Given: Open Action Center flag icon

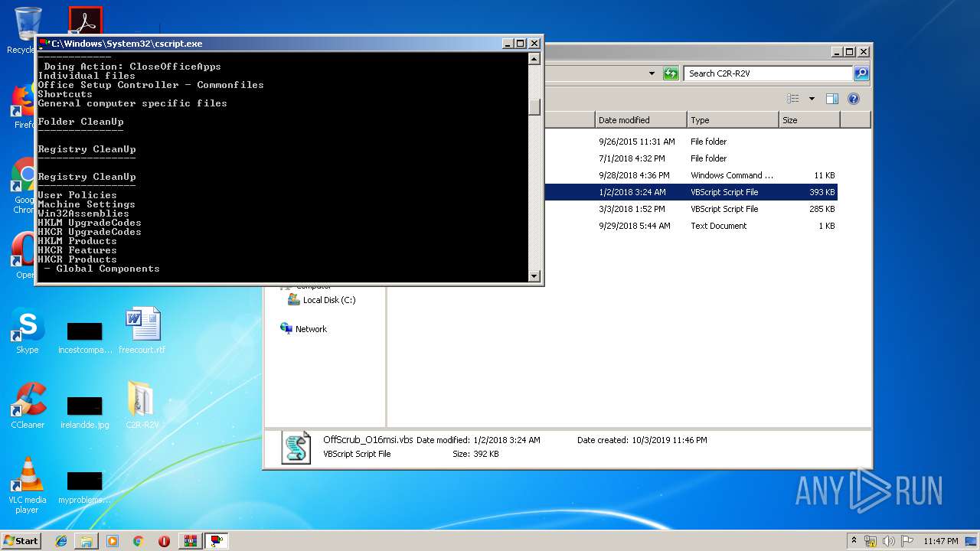Looking at the screenshot, I should (x=907, y=541).
